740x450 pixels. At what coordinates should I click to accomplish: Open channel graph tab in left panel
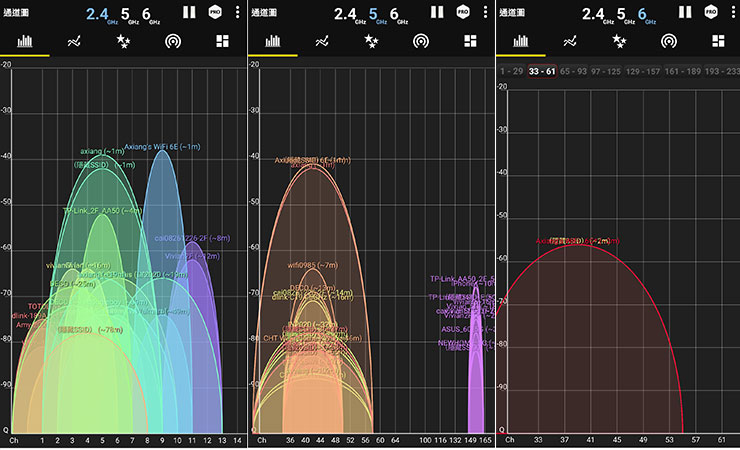pos(25,42)
